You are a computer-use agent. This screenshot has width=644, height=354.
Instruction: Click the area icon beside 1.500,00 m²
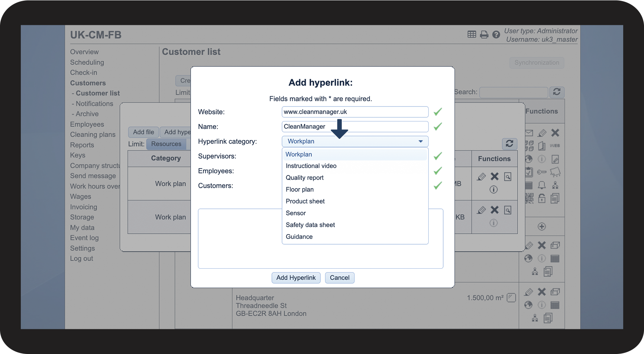(x=511, y=298)
